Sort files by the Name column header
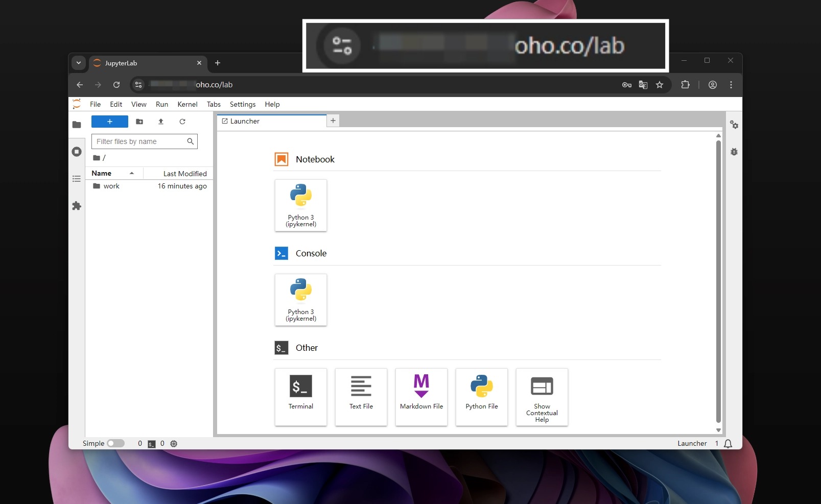 (102, 174)
